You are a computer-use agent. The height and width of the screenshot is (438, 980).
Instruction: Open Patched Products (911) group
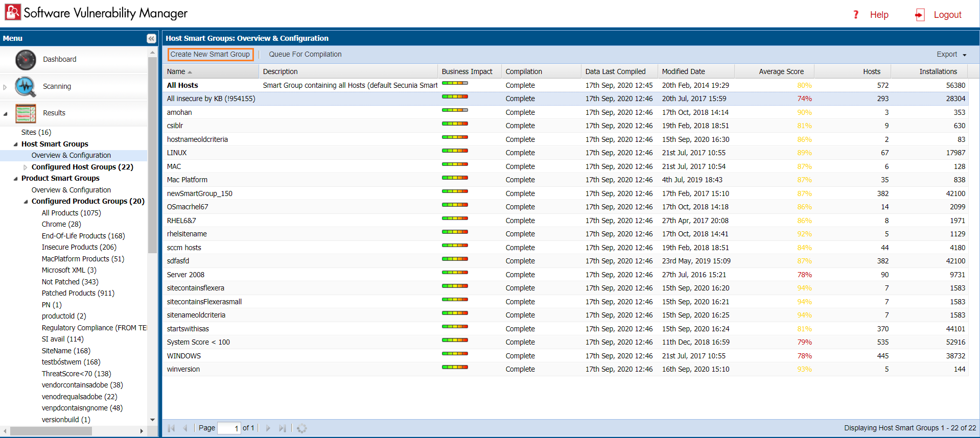[x=78, y=293]
